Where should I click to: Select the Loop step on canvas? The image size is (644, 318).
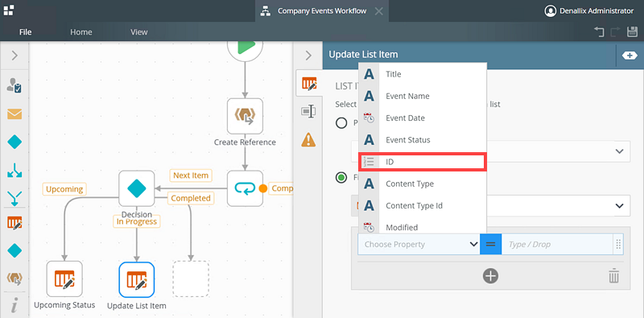pos(245,188)
